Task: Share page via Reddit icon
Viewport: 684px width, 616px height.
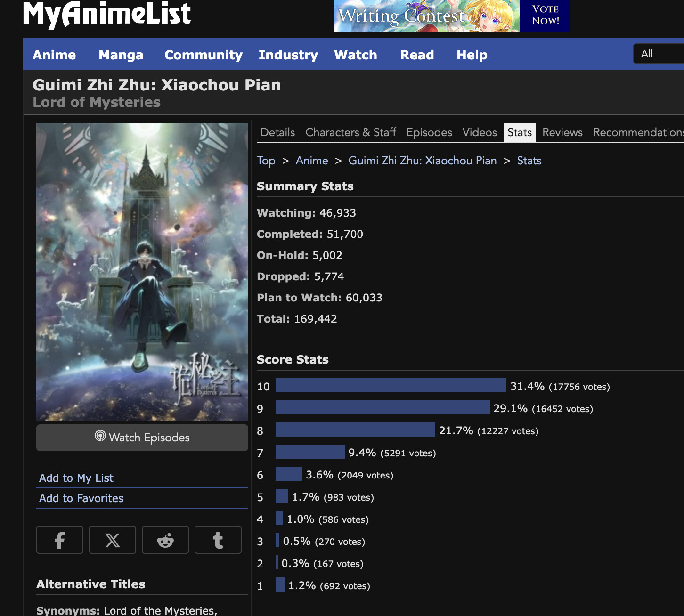Action: coord(165,540)
